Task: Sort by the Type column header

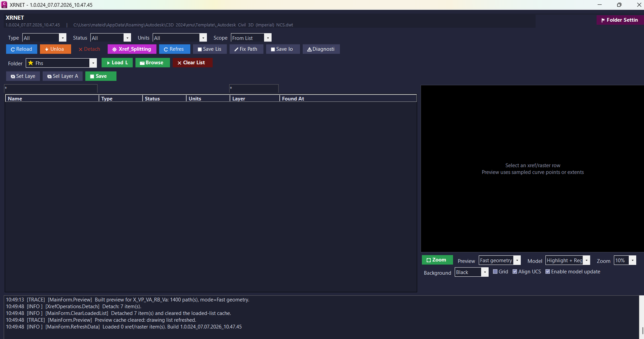Action: 121,99
